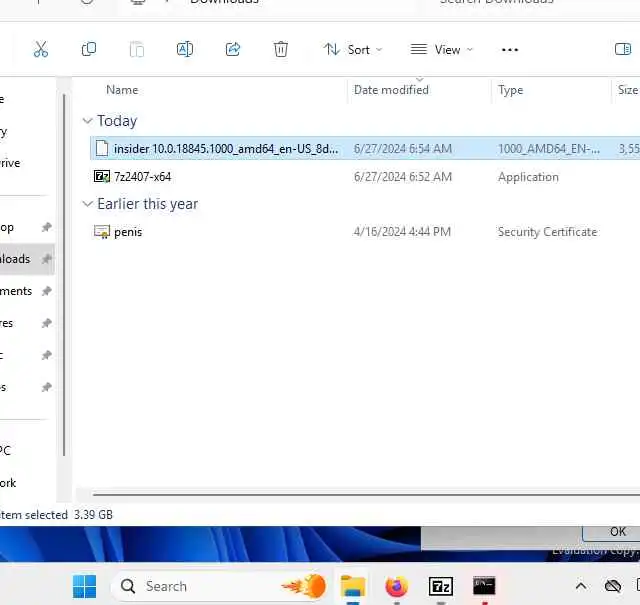Open OneDrive in the navigation pane

pyautogui.click(x=10, y=163)
